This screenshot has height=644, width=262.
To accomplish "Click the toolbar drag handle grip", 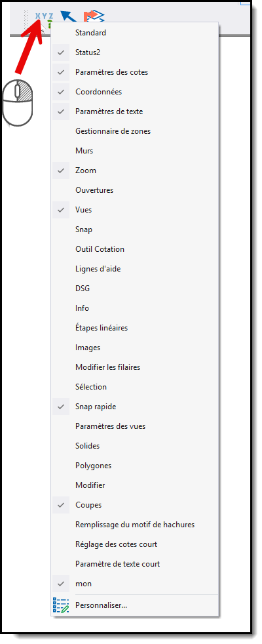I will [x=27, y=19].
